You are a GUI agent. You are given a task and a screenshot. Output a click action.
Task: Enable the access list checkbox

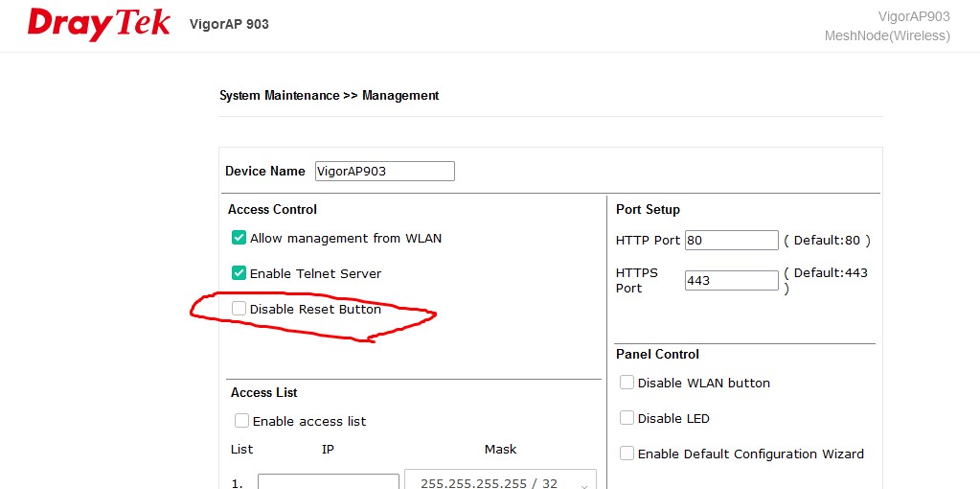pyautogui.click(x=242, y=421)
